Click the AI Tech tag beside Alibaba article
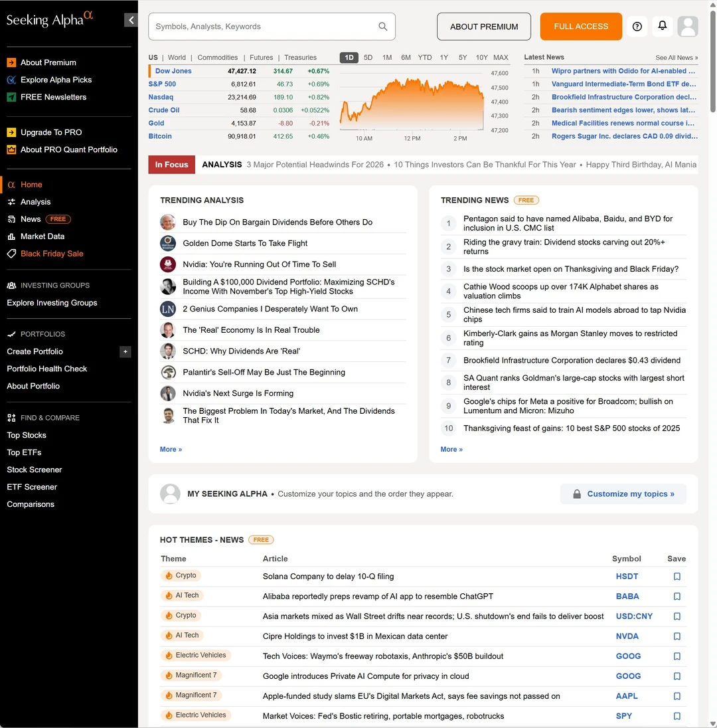This screenshot has width=717, height=728. point(183,595)
